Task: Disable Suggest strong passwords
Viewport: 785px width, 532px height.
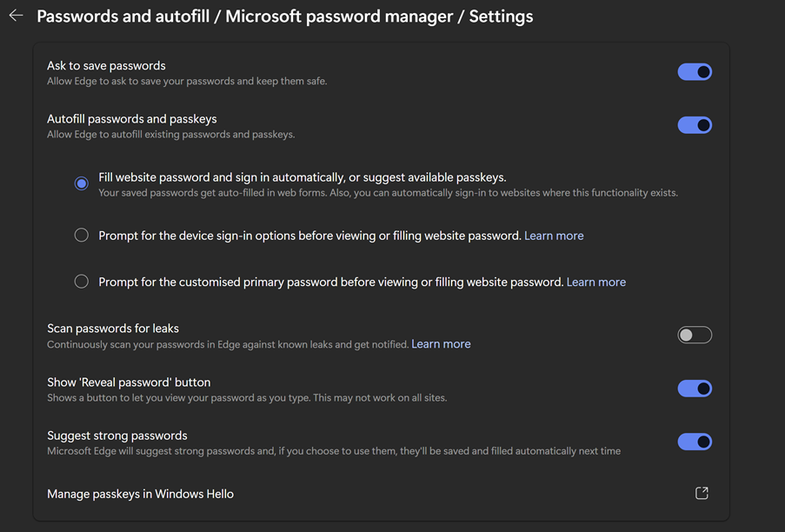Action: pos(694,442)
